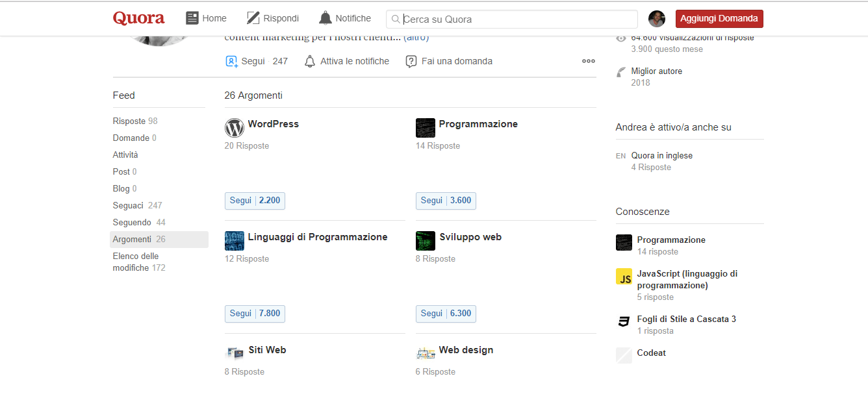Screen dimensions: 868x411
Task: Click the Notifiche navigation label
Action: (x=353, y=19)
